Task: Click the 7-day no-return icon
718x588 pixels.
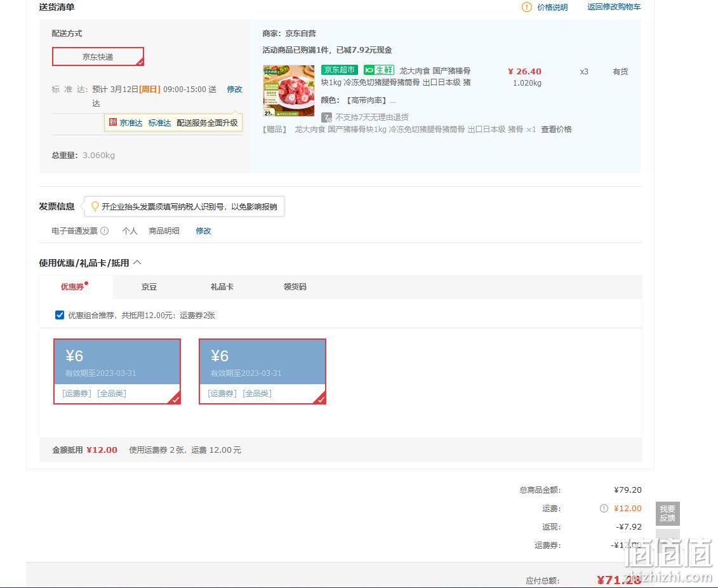Action: pos(326,117)
